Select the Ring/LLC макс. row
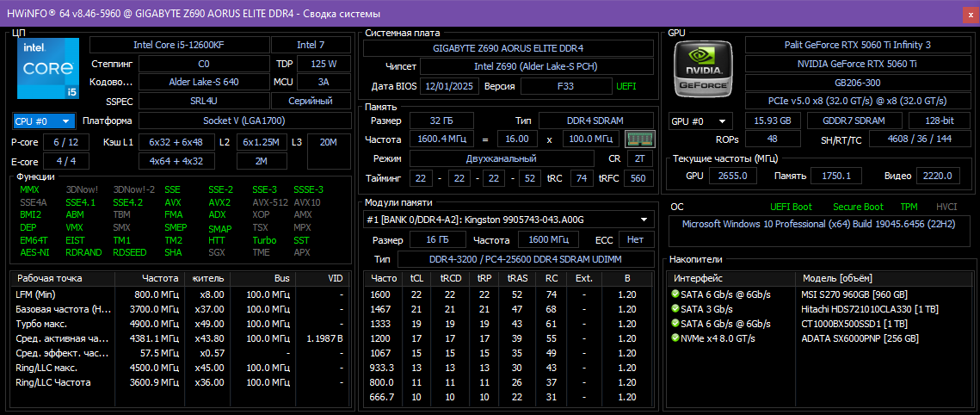980x415 pixels. [180, 368]
